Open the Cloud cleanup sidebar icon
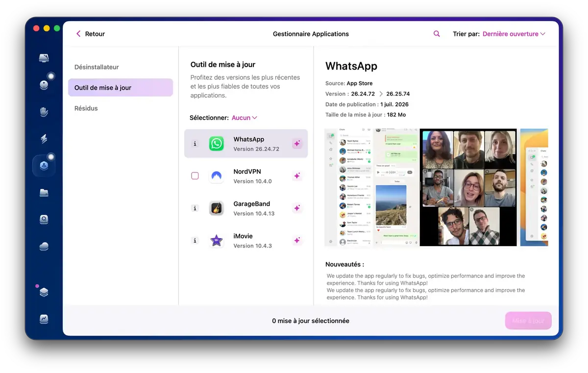 coord(44,246)
